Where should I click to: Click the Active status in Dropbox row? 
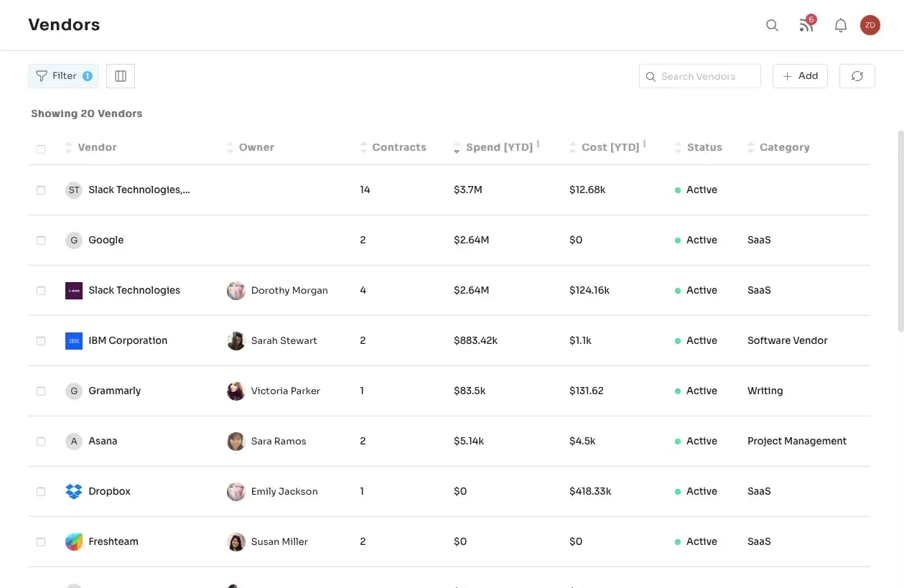tap(696, 492)
